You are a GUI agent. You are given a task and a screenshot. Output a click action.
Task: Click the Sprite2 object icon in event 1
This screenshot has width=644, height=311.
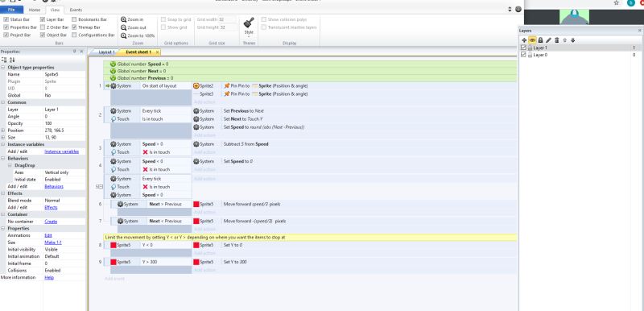pos(196,86)
